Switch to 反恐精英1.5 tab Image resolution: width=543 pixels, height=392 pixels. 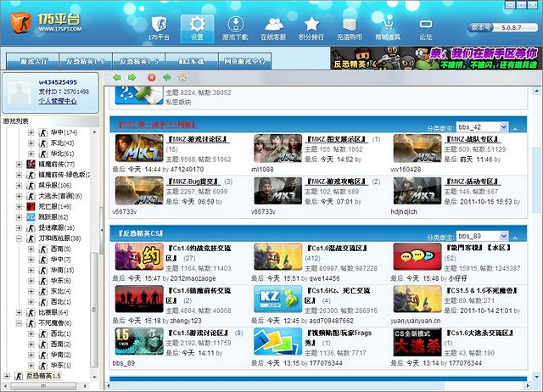(x=139, y=62)
